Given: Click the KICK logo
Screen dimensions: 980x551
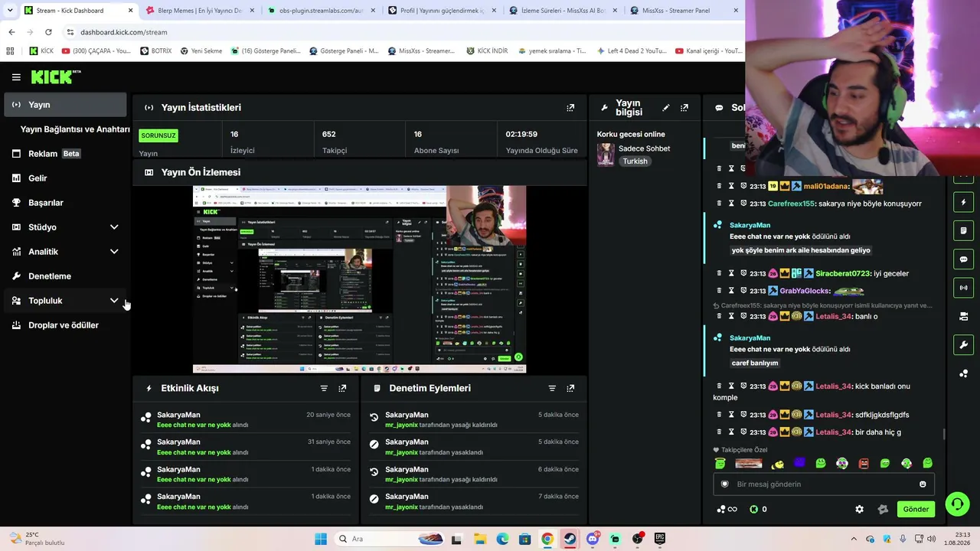Looking at the screenshot, I should (56, 77).
